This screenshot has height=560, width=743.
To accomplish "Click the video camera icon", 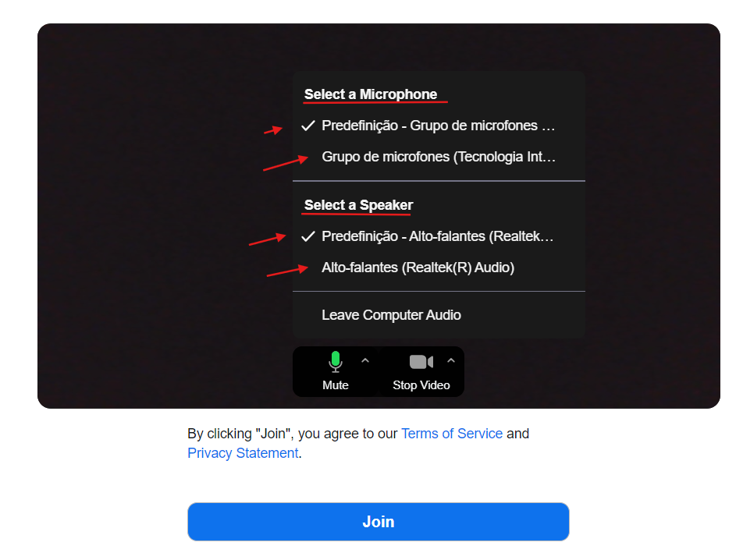I will point(421,362).
